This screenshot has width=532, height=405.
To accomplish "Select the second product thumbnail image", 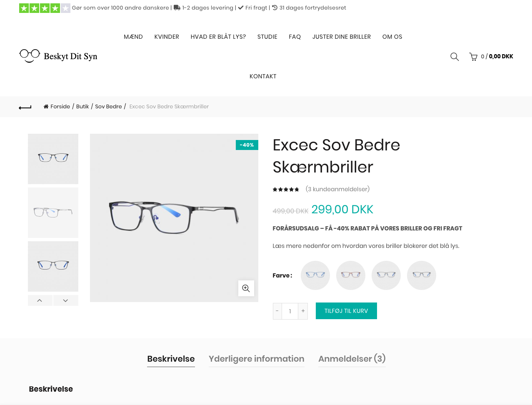I will pyautogui.click(x=53, y=212).
